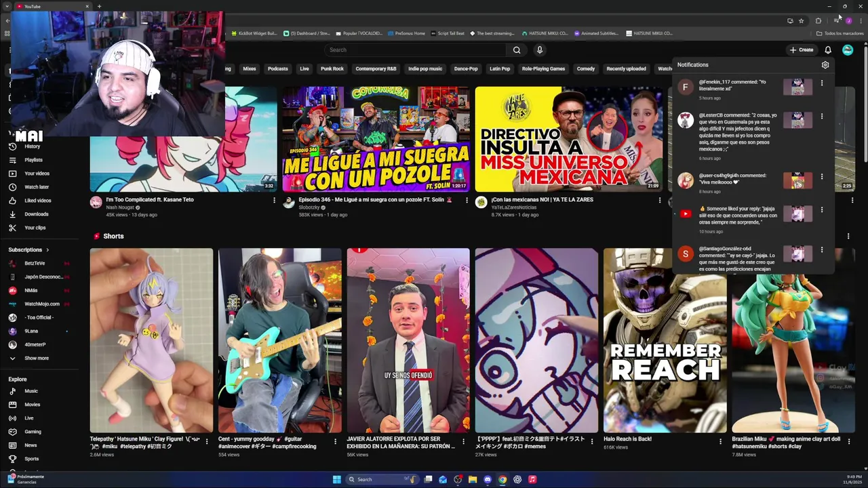The height and width of the screenshot is (488, 868).
Task: Open the notifications bell
Action: pyautogui.click(x=828, y=49)
